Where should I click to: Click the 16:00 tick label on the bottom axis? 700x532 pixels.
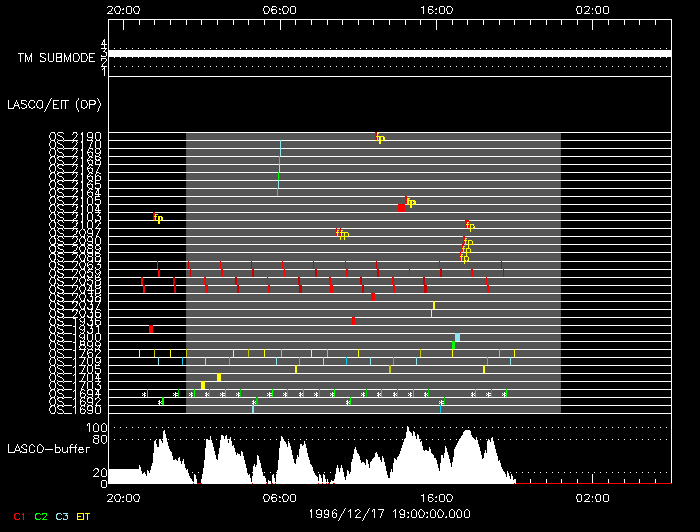pyautogui.click(x=436, y=497)
